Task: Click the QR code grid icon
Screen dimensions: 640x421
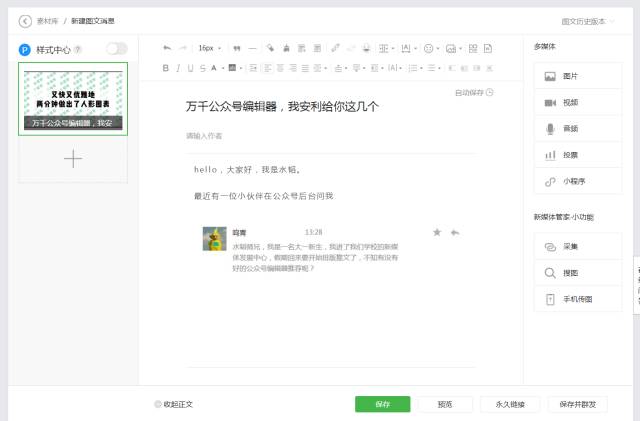Action: (x=473, y=49)
